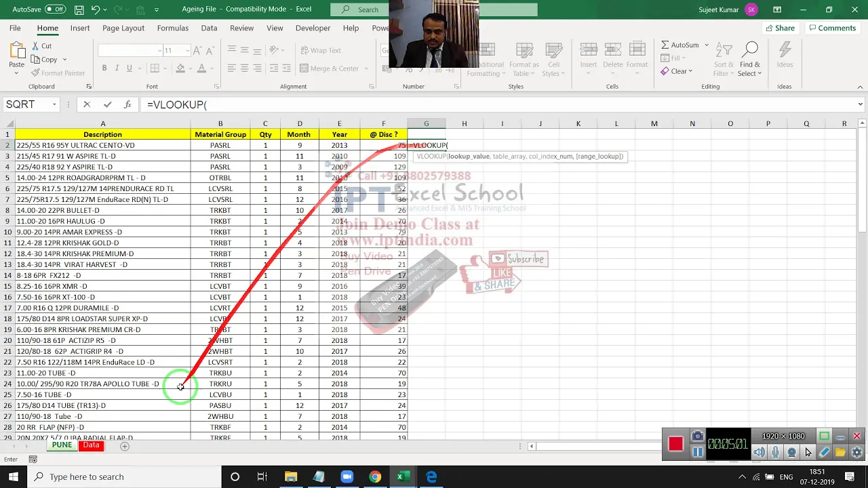
Task: Open the File menu
Action: 15,28
